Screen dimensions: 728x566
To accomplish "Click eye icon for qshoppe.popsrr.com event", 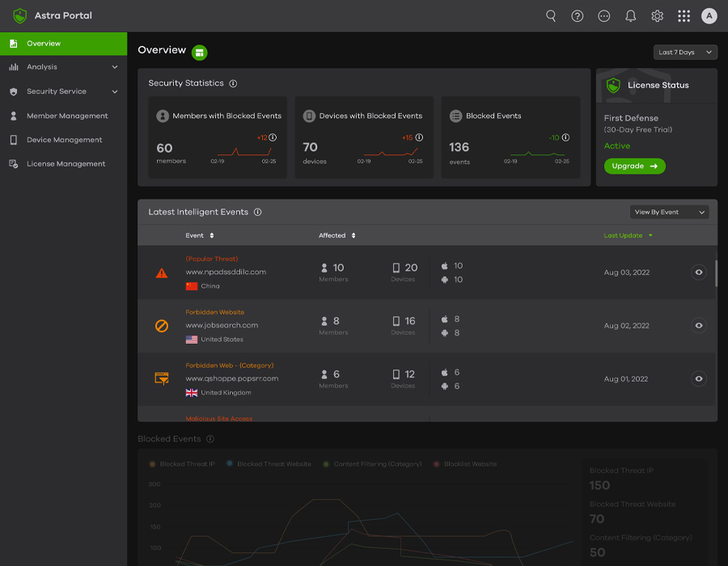I will (699, 378).
